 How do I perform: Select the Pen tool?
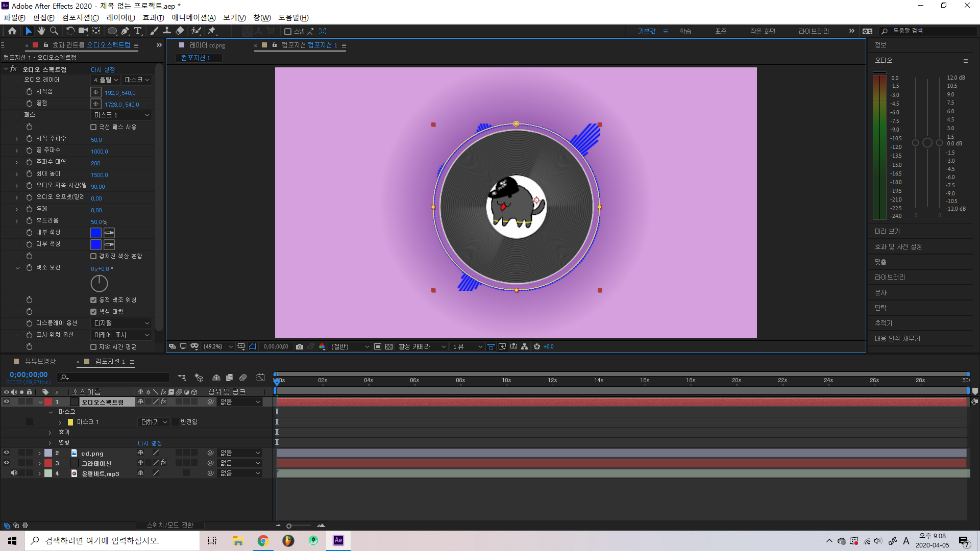pyautogui.click(x=125, y=31)
